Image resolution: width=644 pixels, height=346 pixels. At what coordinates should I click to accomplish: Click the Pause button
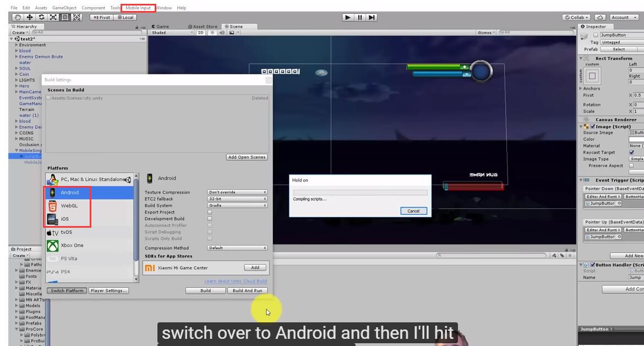pyautogui.click(x=360, y=17)
